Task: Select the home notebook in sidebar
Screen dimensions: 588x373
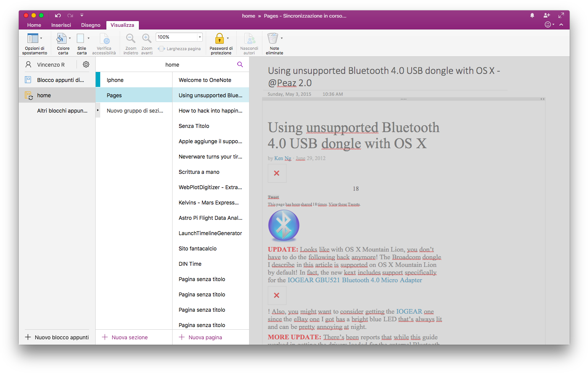Action: [57, 95]
